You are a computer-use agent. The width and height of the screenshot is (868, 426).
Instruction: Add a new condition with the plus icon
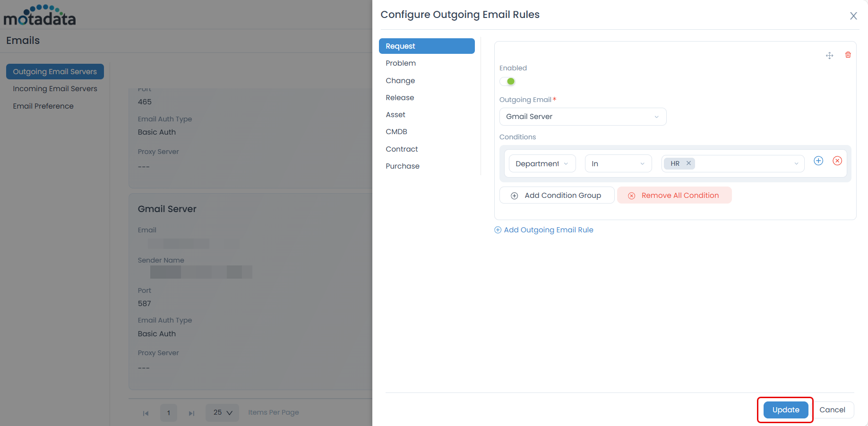tap(818, 161)
